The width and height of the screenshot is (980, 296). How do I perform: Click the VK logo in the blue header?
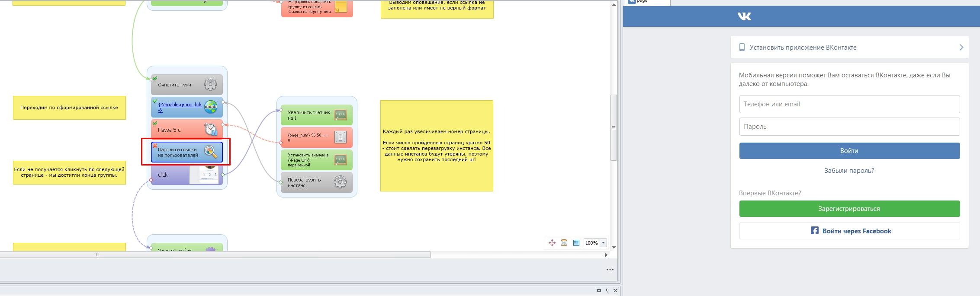point(744,16)
